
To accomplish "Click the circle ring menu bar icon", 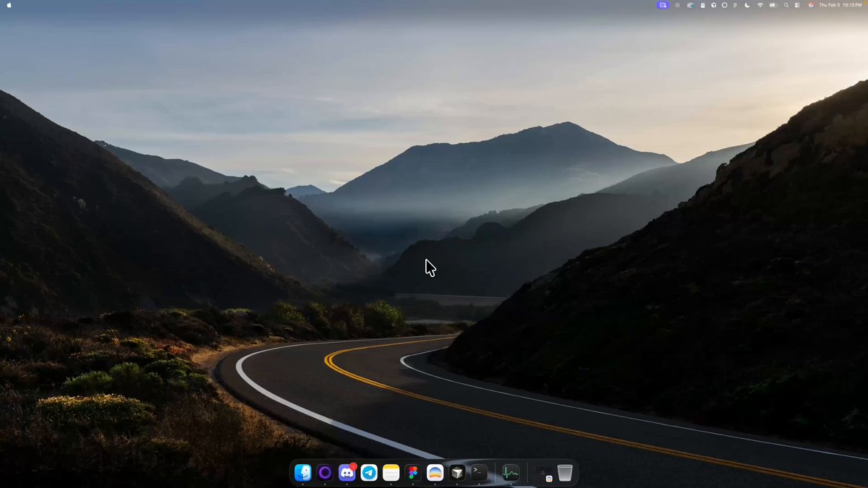I will tap(724, 5).
